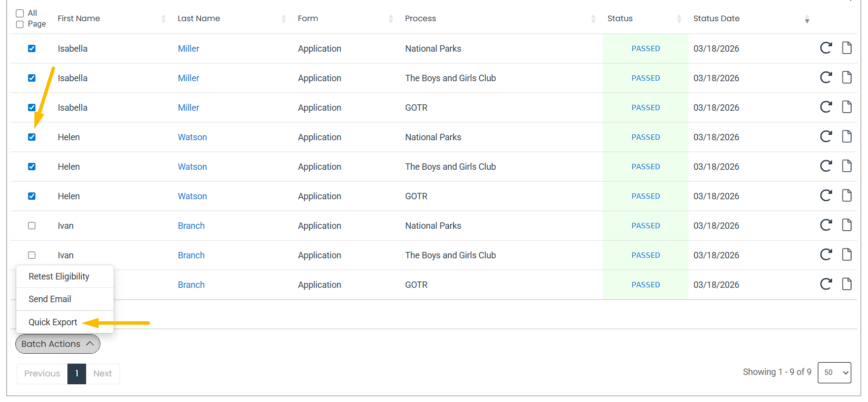Choose Retest Eligibility batch action
Screen dimensions: 868x402
(65, 277)
